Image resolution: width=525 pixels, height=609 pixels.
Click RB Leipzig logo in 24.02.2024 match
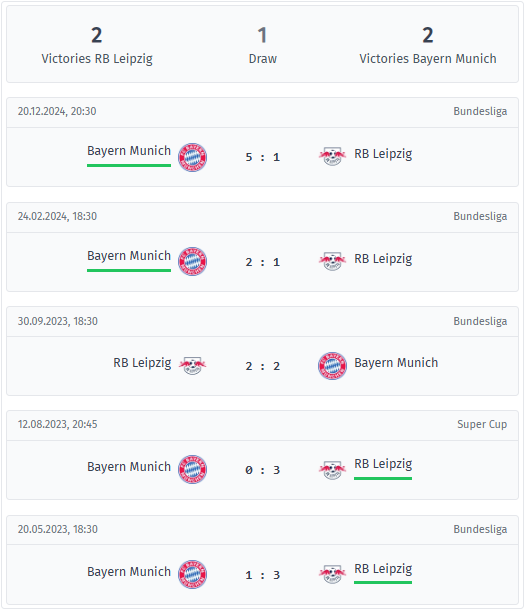pyautogui.click(x=332, y=261)
